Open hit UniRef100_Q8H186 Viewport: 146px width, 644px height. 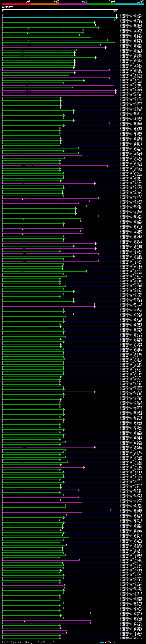pos(131,628)
